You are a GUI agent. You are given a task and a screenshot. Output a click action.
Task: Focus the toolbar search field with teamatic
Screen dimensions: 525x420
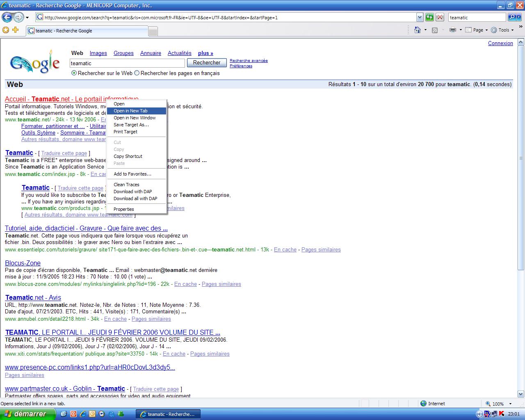[477, 17]
